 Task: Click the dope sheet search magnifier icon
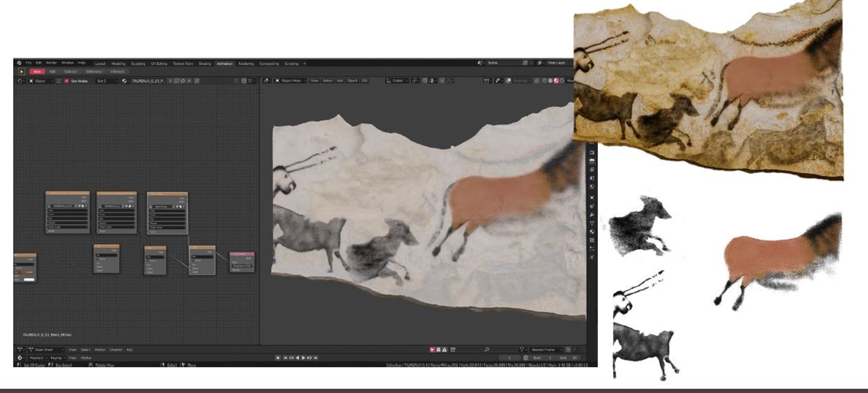click(487, 350)
